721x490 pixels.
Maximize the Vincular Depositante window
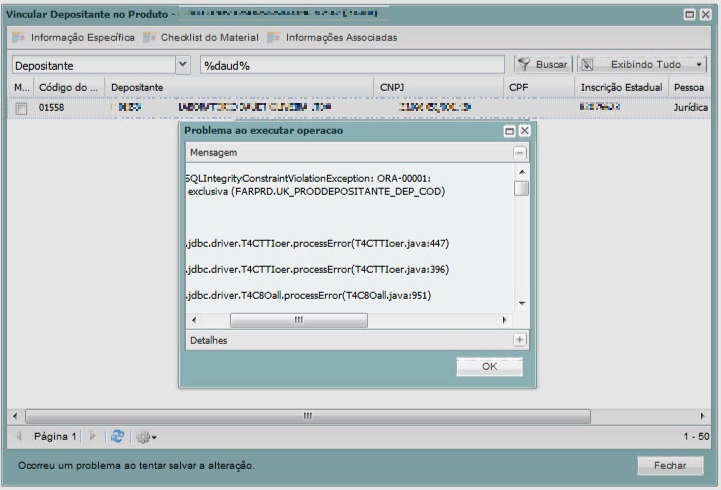[690, 14]
